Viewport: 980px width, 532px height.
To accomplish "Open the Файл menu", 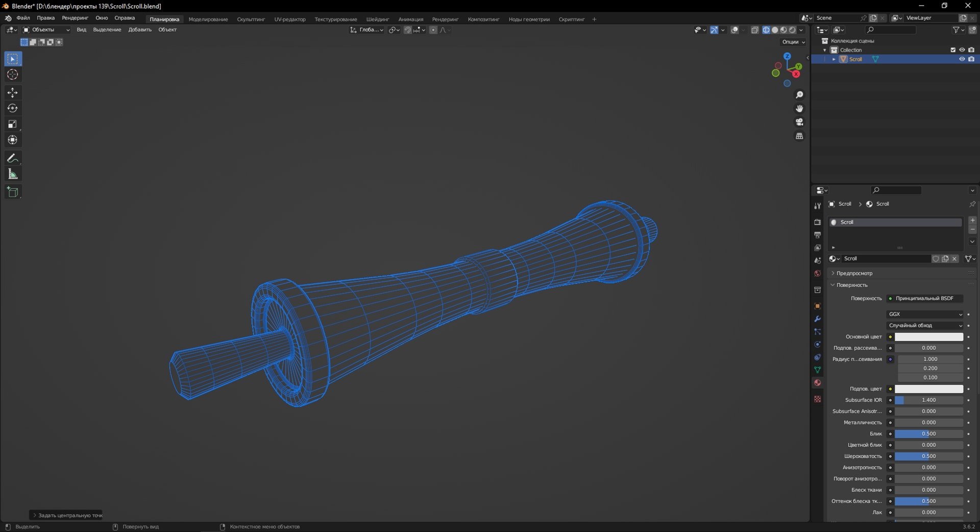I will (23, 18).
